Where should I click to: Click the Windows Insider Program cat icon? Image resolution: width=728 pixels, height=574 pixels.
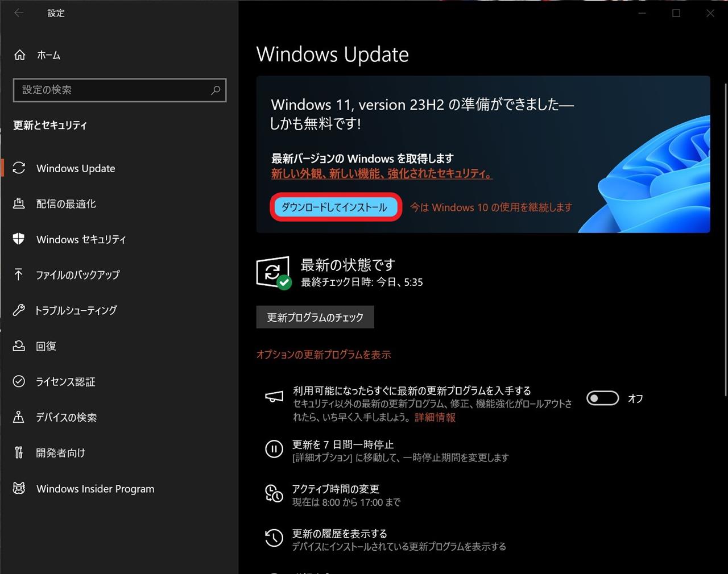coord(19,488)
